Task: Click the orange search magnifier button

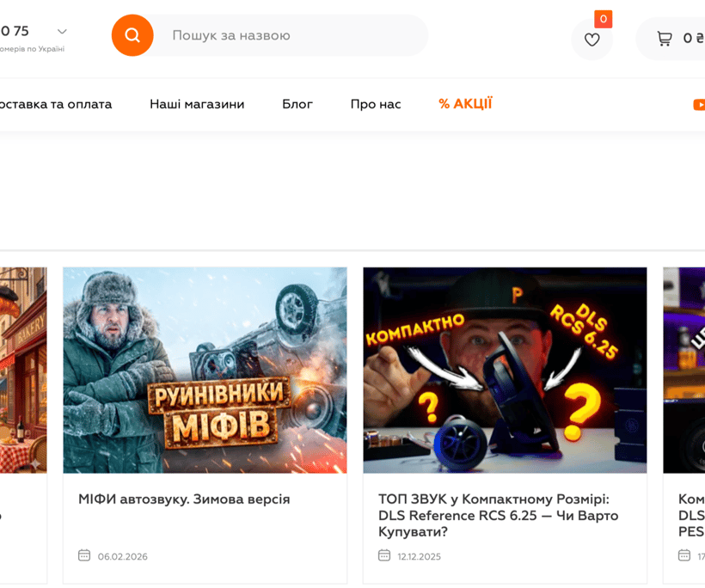Action: point(132,35)
